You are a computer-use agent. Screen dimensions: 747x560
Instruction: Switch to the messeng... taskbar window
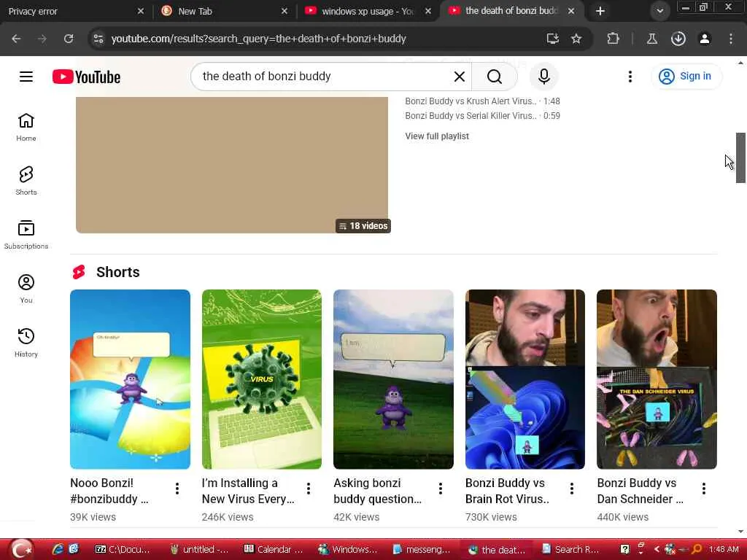pos(422,550)
